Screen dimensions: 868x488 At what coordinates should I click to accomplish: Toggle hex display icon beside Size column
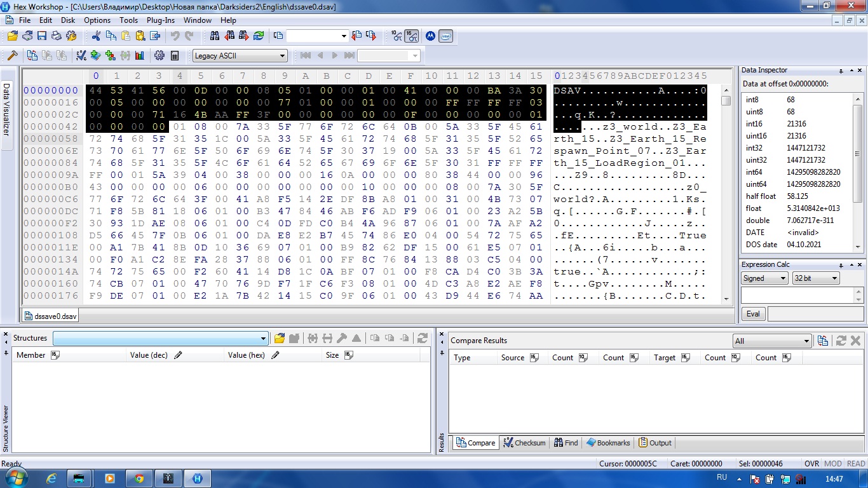pos(349,355)
